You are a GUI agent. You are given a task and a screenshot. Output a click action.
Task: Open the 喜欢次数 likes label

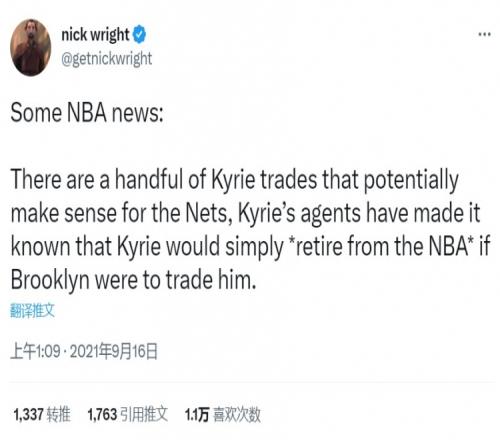pyautogui.click(x=237, y=415)
